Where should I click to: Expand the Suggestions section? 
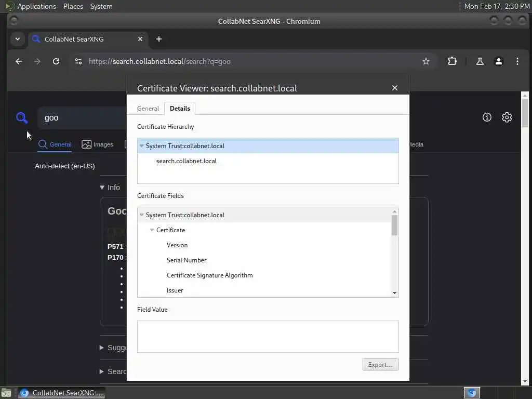click(x=113, y=348)
